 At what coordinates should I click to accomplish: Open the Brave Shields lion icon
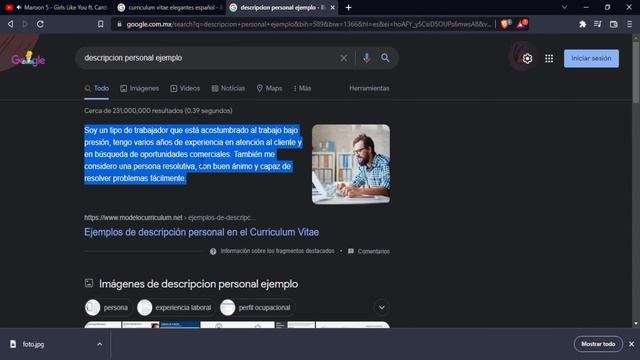pos(505,24)
